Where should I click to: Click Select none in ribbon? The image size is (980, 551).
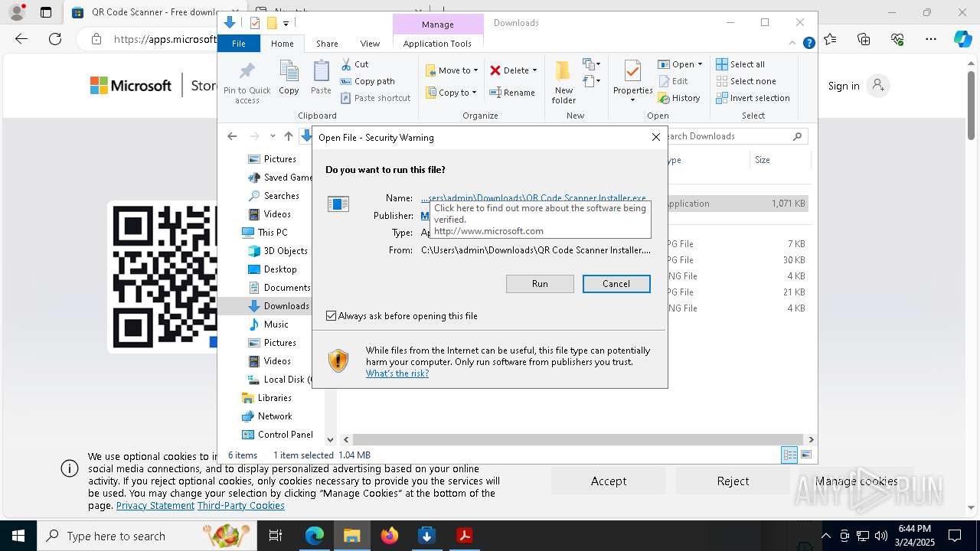746,81
